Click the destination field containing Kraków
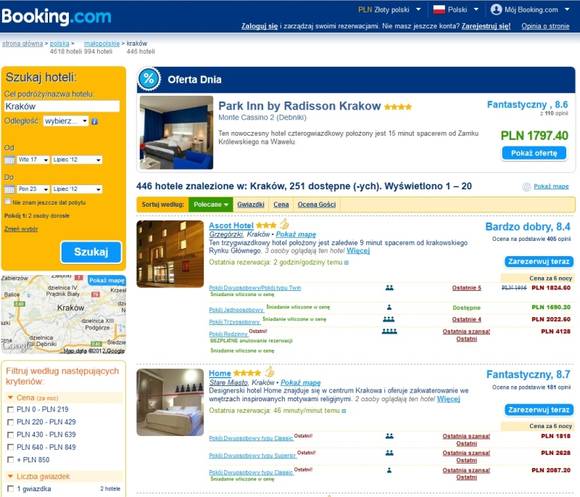The image size is (580, 497). click(62, 106)
